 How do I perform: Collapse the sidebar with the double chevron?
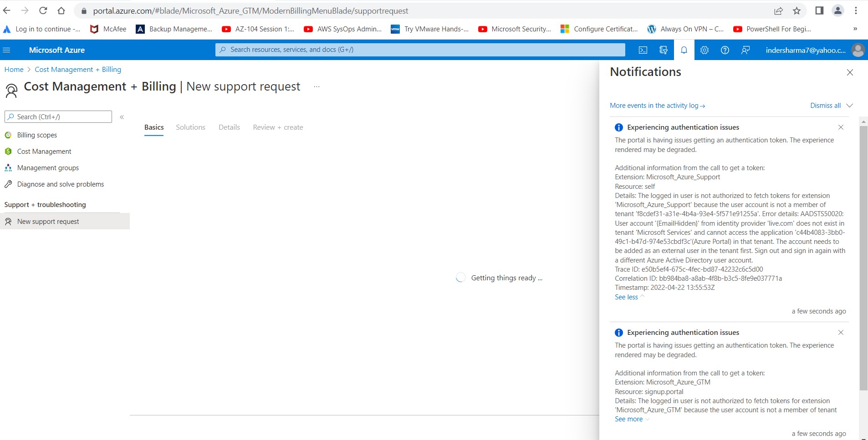(x=122, y=116)
